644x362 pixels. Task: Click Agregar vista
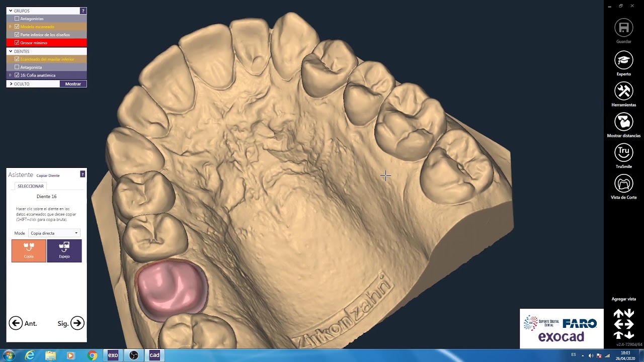pos(623,299)
